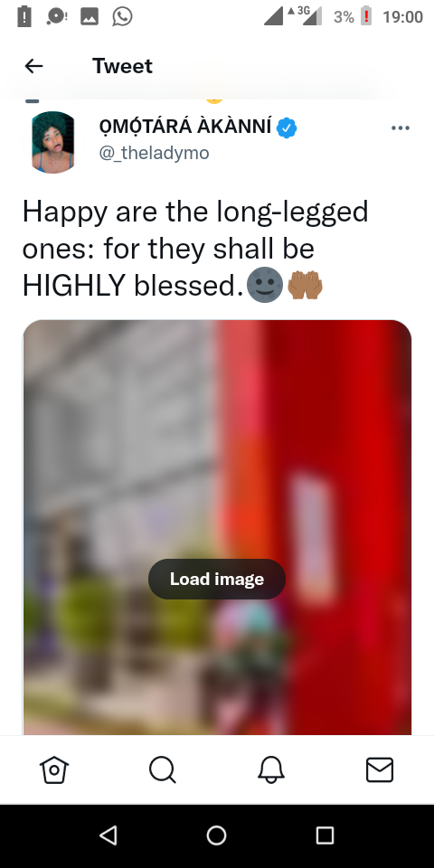Tap the battery 3% indicator

[x=354, y=16]
